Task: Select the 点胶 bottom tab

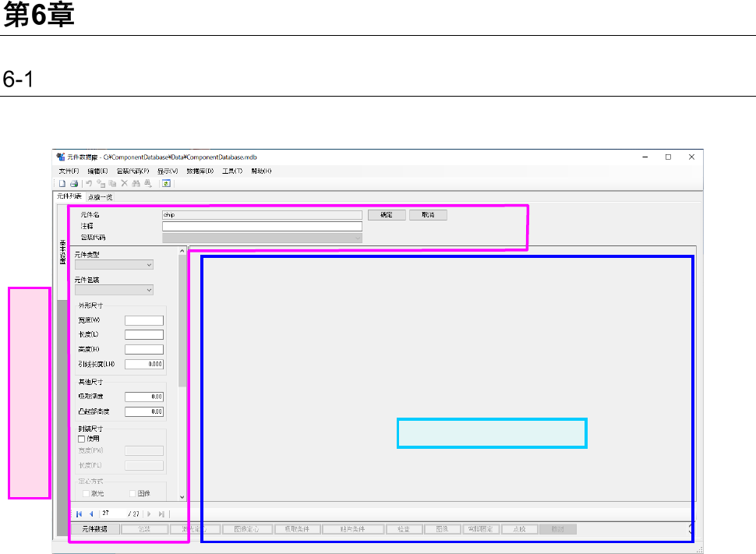Action: (x=519, y=529)
